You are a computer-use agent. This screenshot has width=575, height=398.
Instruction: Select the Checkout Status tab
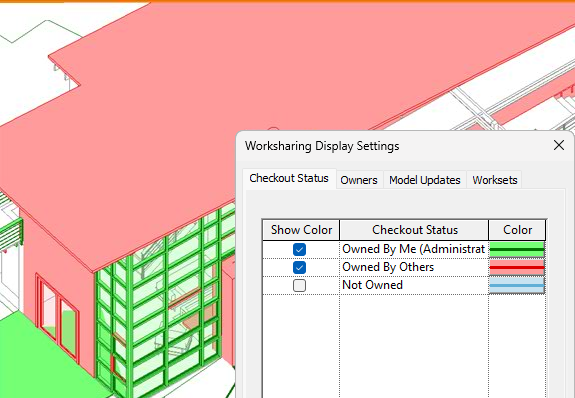pyautogui.click(x=289, y=179)
